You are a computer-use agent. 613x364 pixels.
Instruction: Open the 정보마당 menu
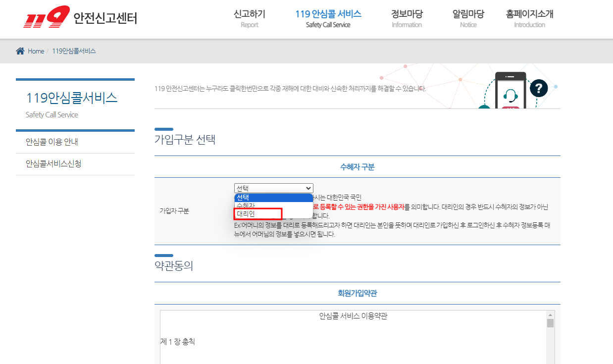[407, 18]
